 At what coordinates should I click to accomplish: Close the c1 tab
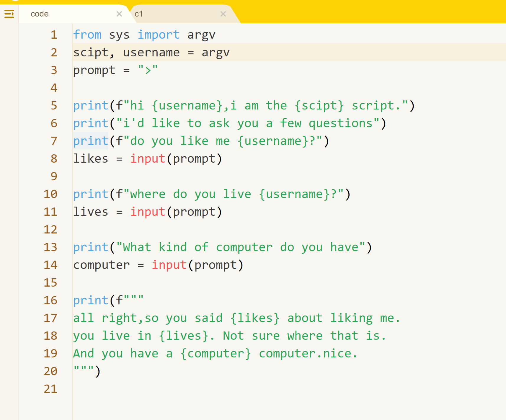pyautogui.click(x=223, y=14)
